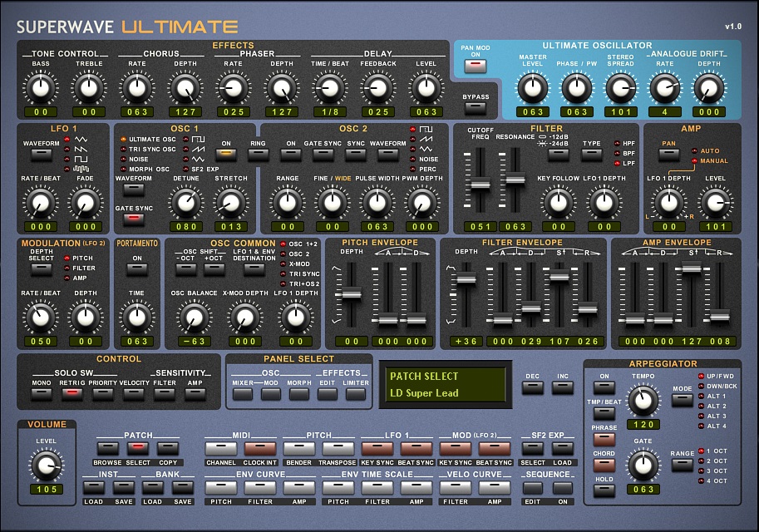Click the MIDI Channel button
Screen dimensions: 759x532
(x=221, y=448)
